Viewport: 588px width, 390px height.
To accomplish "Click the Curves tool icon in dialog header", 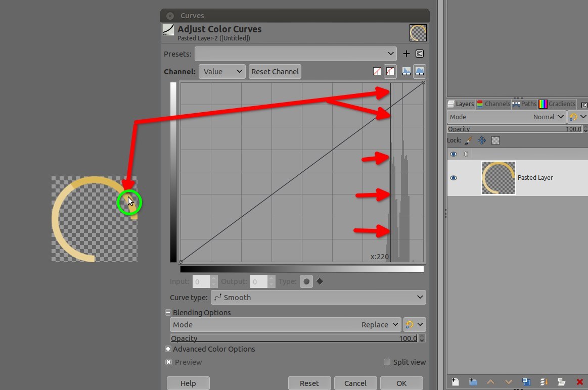I will click(x=168, y=30).
